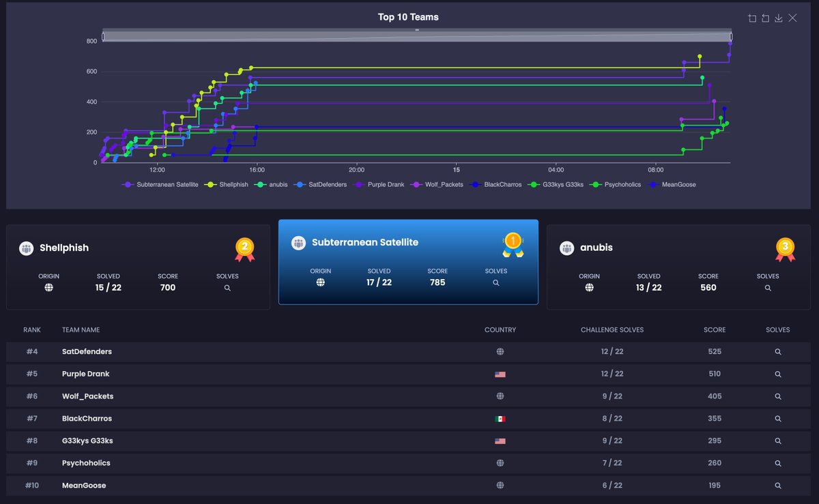
Task: Click the chart time range slider
Action: click(x=416, y=33)
